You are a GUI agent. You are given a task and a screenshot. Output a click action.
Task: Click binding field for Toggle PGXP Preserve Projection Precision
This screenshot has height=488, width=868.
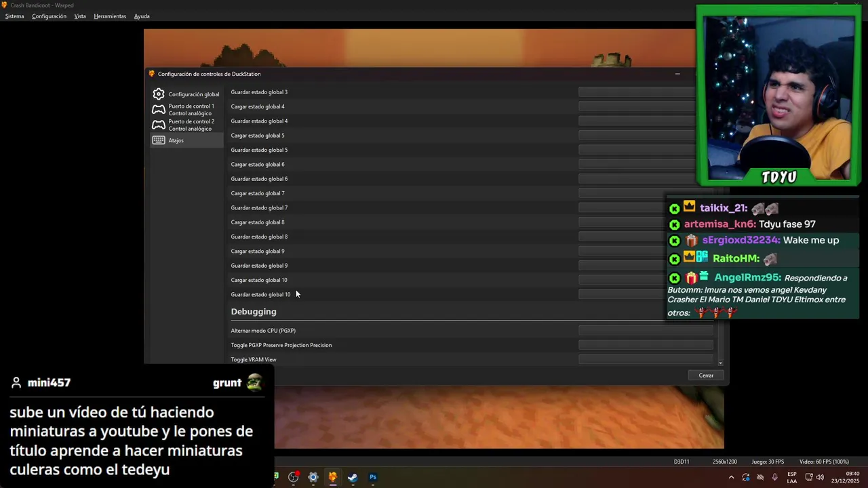point(646,345)
